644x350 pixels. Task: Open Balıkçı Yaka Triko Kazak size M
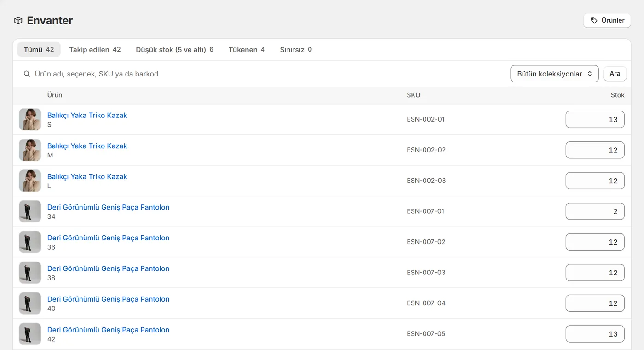click(87, 146)
